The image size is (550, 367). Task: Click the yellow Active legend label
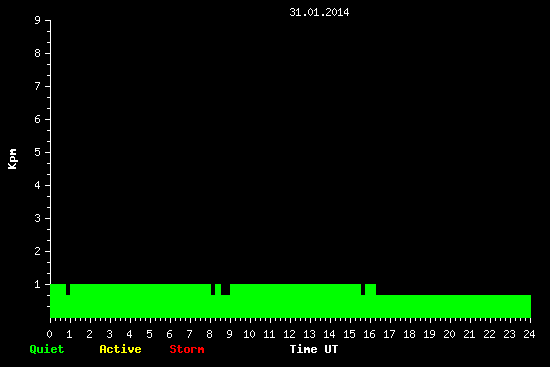[120, 349]
